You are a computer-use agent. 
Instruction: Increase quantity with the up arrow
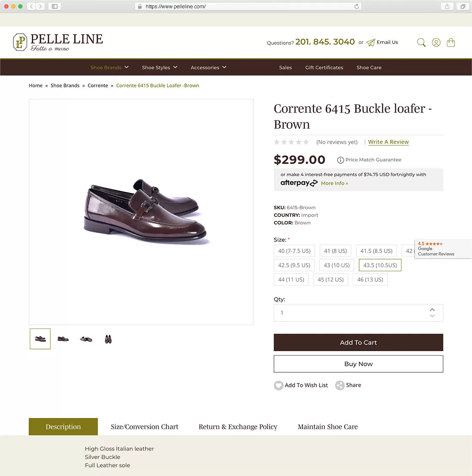pos(432,310)
